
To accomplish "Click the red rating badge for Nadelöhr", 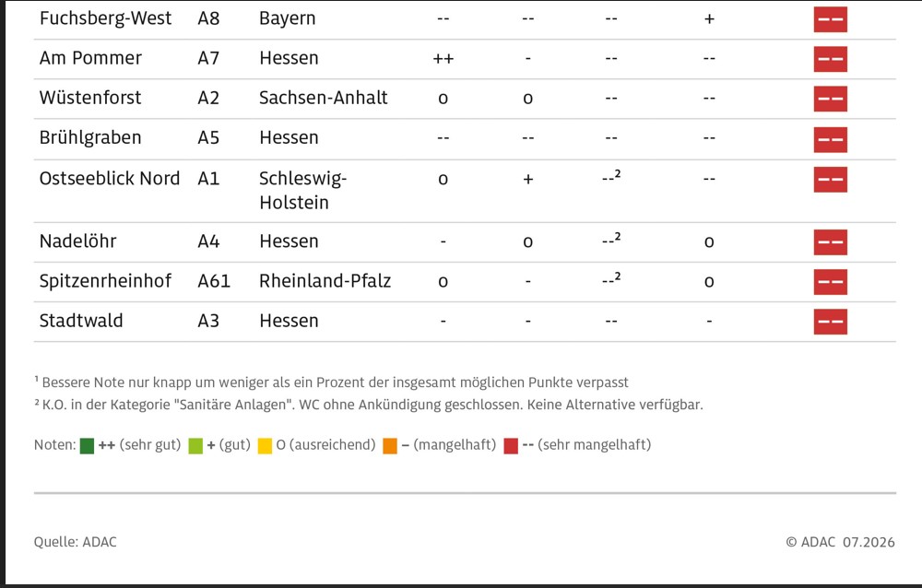I will click(x=831, y=242).
